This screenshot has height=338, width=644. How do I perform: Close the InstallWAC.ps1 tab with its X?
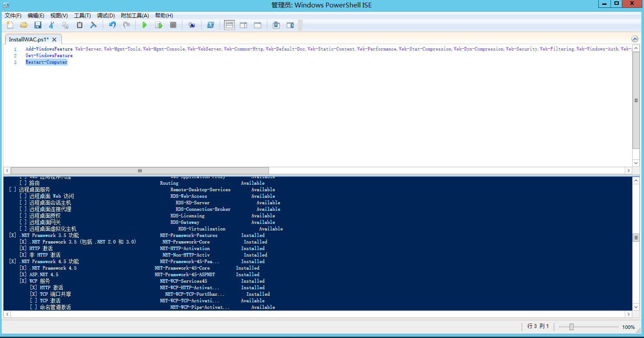click(x=54, y=39)
